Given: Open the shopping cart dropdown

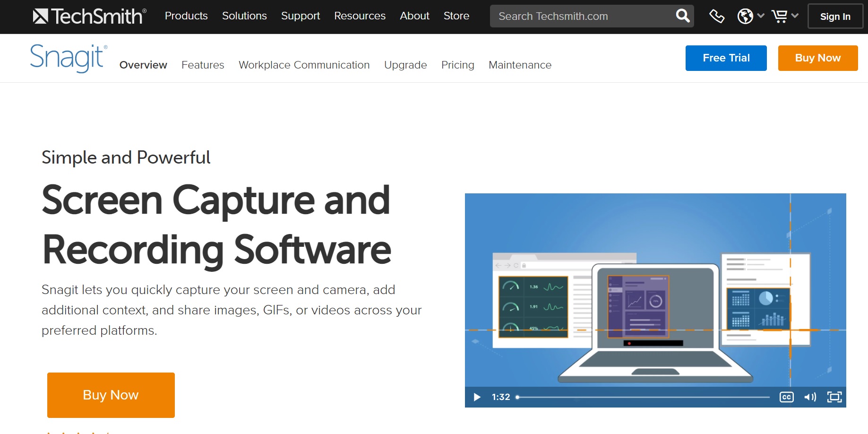Looking at the screenshot, I should [784, 16].
